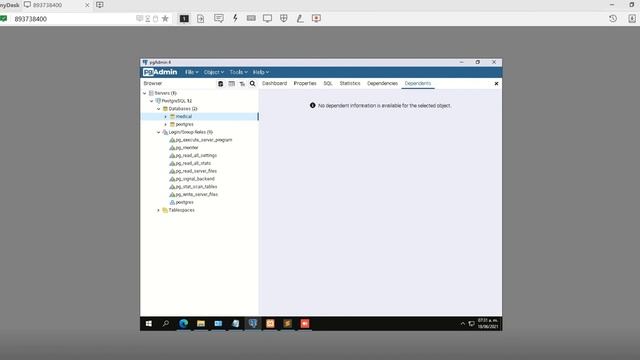Screen dimensions: 640x360
Task: Start AnyDesk session recording icon
Action: [316, 18]
